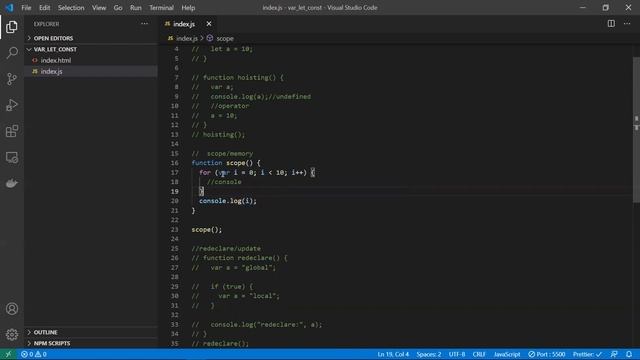Open the File menu
The width and height of the screenshot is (640, 360).
coord(26,7)
